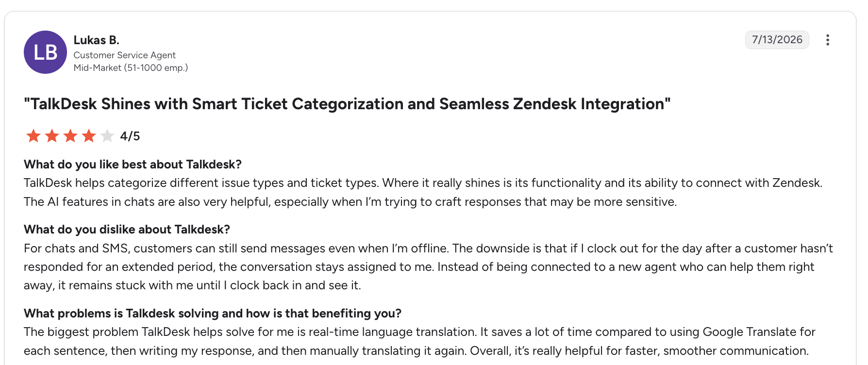Viewport: 868px width, 365px height.
Task: Click the second orange rating star
Action: point(52,136)
